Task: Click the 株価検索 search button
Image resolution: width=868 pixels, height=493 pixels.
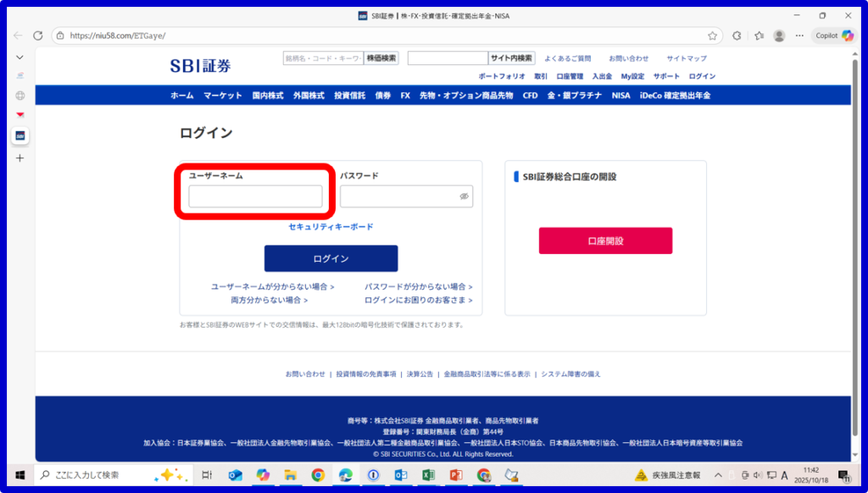Action: 381,58
